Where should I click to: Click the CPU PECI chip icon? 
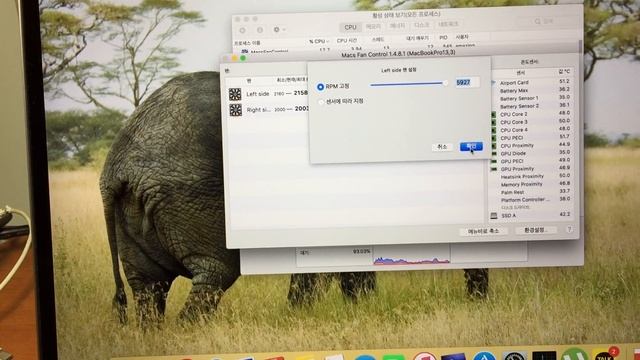[x=493, y=138]
